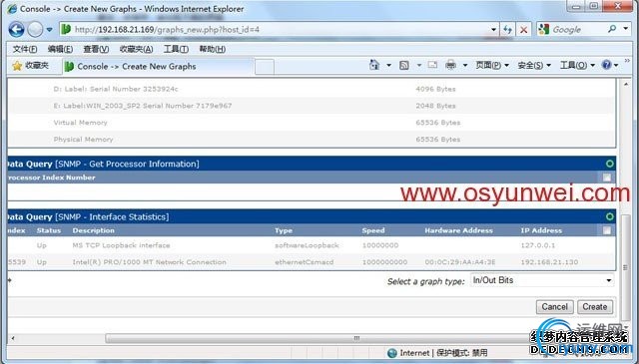Expand the Home icon dropdown arrow
This screenshot has height=364, width=639.
tap(388, 65)
